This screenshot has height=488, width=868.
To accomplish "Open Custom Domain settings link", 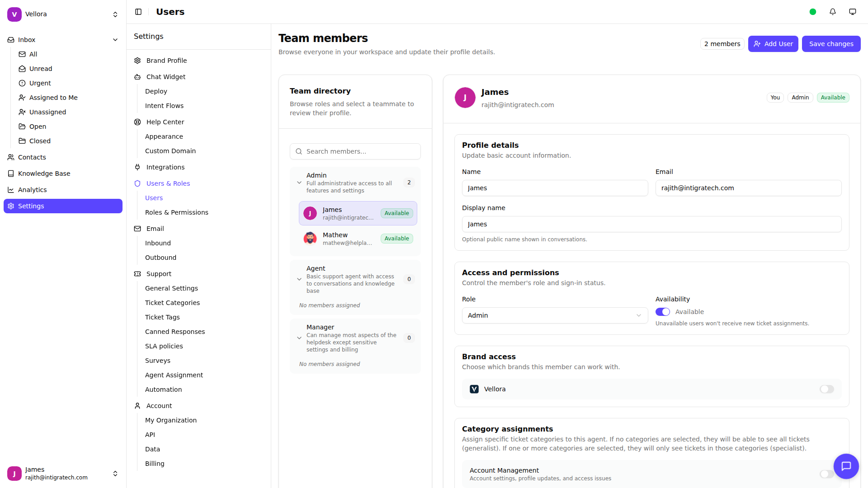I will 170,151.
